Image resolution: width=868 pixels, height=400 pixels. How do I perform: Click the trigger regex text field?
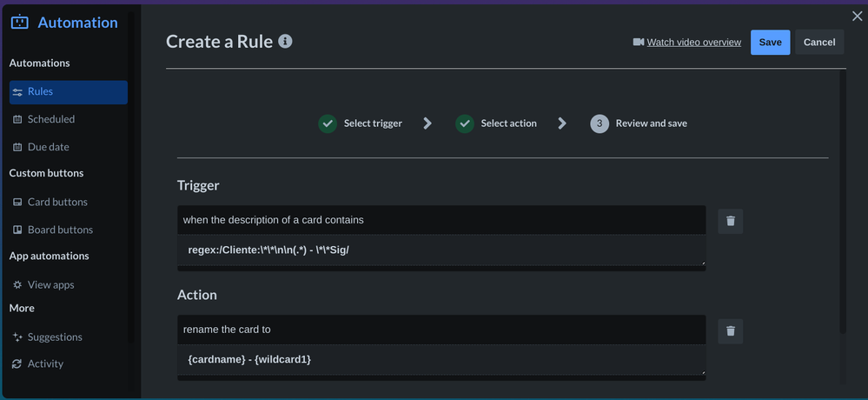coord(441,250)
